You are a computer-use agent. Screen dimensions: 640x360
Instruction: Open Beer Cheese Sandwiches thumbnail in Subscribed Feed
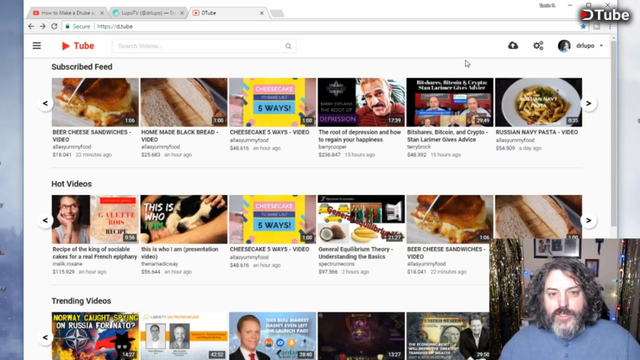point(95,102)
